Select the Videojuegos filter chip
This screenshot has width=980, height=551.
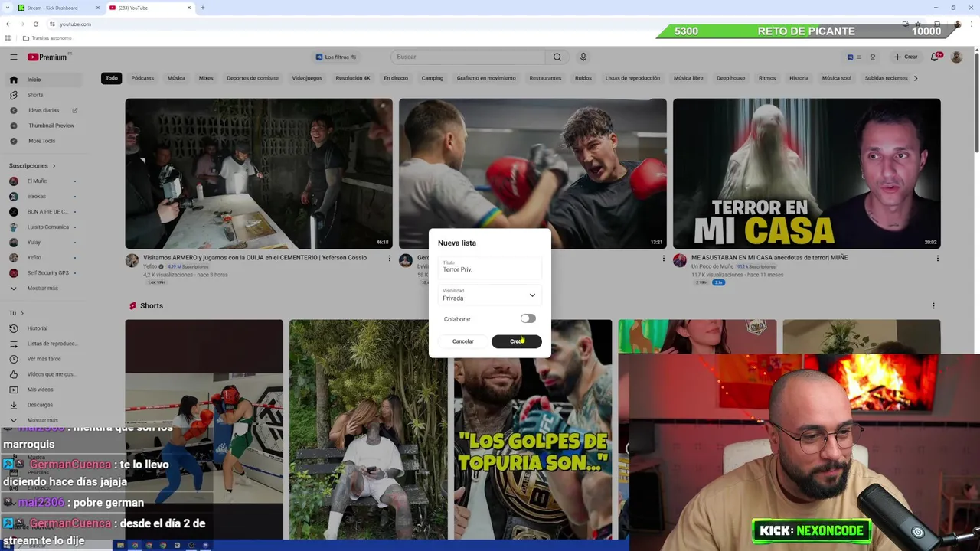[x=307, y=78]
